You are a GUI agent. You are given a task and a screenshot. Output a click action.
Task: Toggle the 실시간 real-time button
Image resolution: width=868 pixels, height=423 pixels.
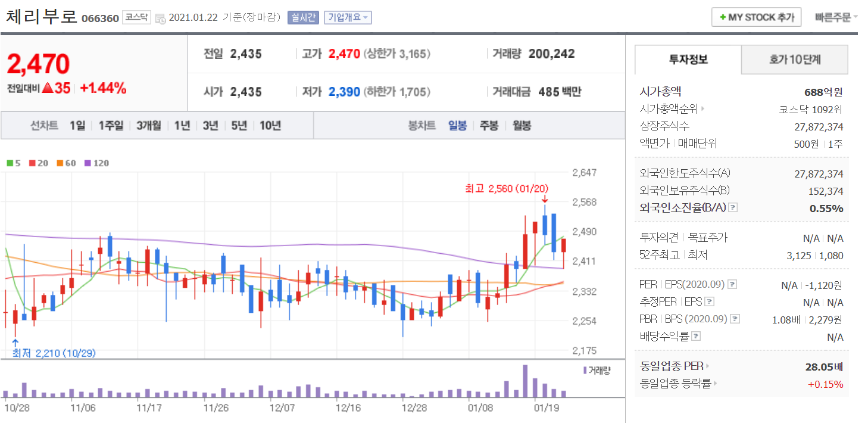[x=304, y=18]
